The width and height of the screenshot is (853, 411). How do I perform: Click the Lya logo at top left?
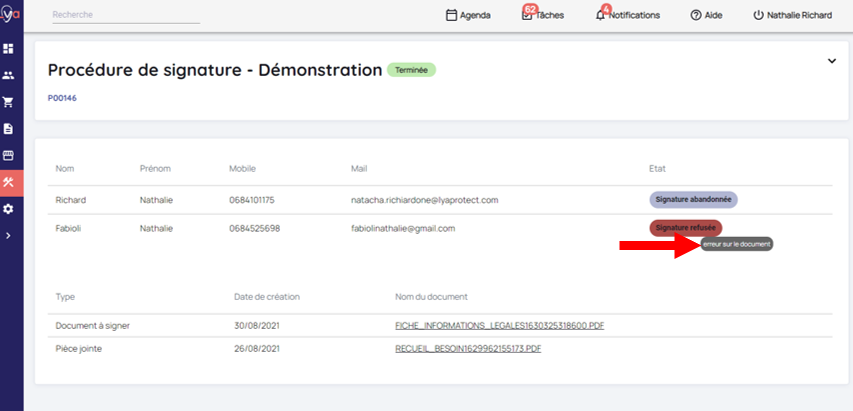10,15
